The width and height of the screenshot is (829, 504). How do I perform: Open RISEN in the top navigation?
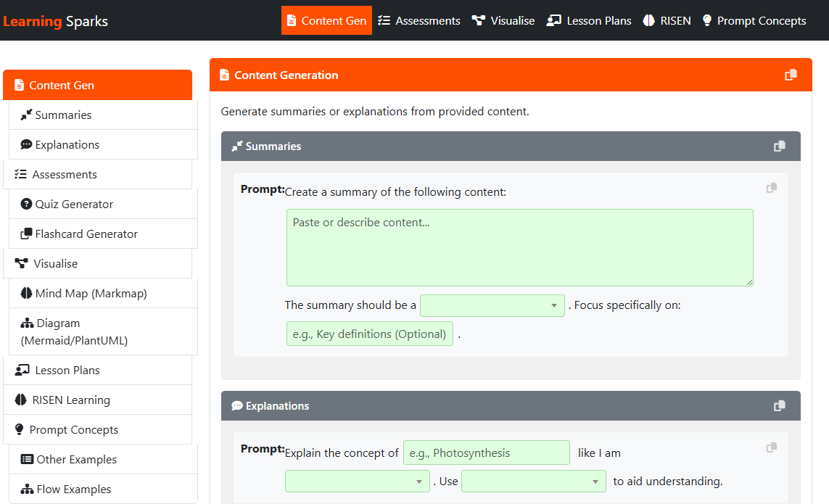pyautogui.click(x=667, y=20)
